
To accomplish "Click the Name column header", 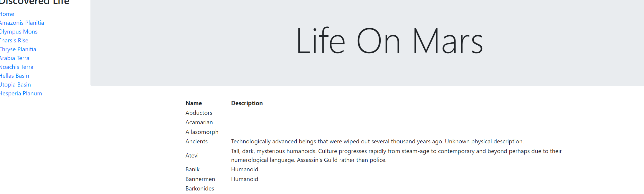I will (194, 103).
